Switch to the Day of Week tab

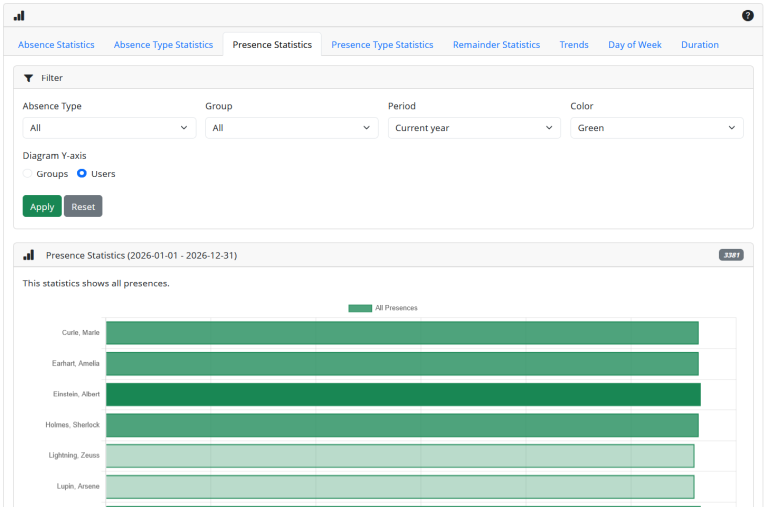(635, 45)
